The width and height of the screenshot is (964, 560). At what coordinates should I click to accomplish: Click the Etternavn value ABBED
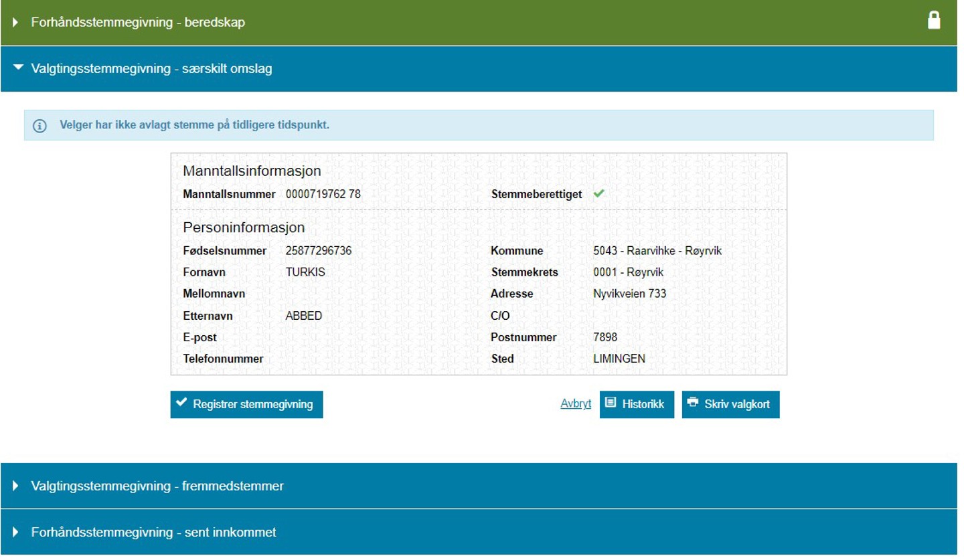(304, 316)
